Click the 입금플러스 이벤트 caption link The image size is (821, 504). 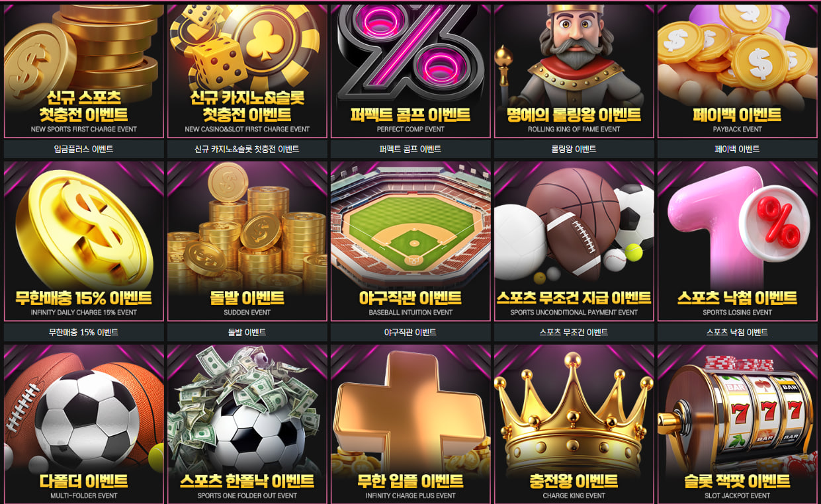[83, 149]
